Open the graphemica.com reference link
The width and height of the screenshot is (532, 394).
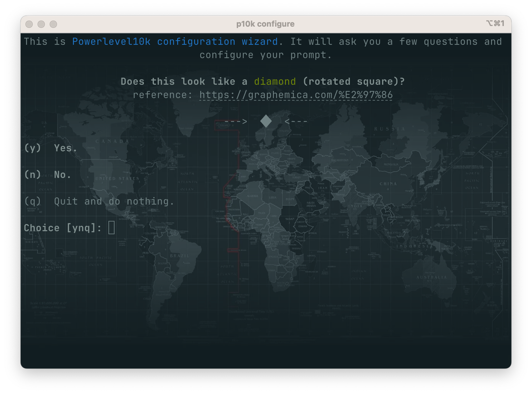click(x=296, y=95)
